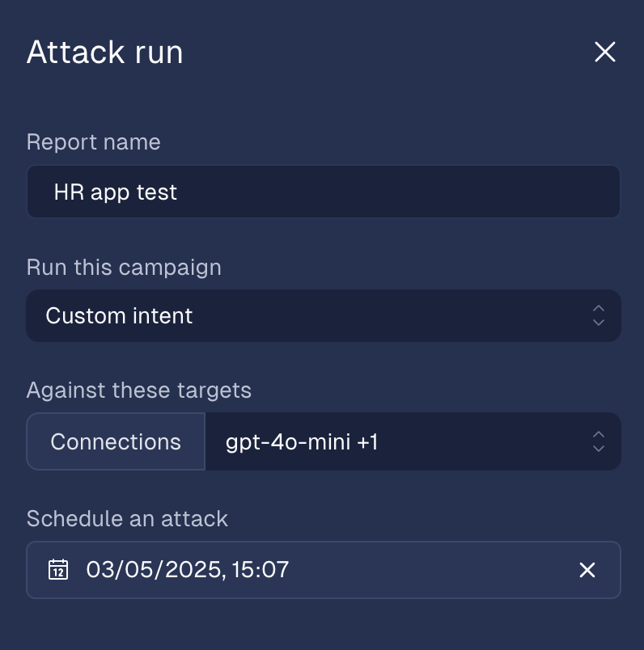Select the day 03 in schedule date
This screenshot has width=644, height=650.
point(100,570)
